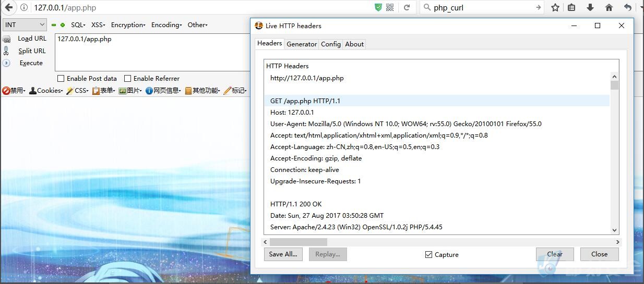Enable Referrer checkbox
Viewport: 644px width, 284px height.
(x=127, y=79)
